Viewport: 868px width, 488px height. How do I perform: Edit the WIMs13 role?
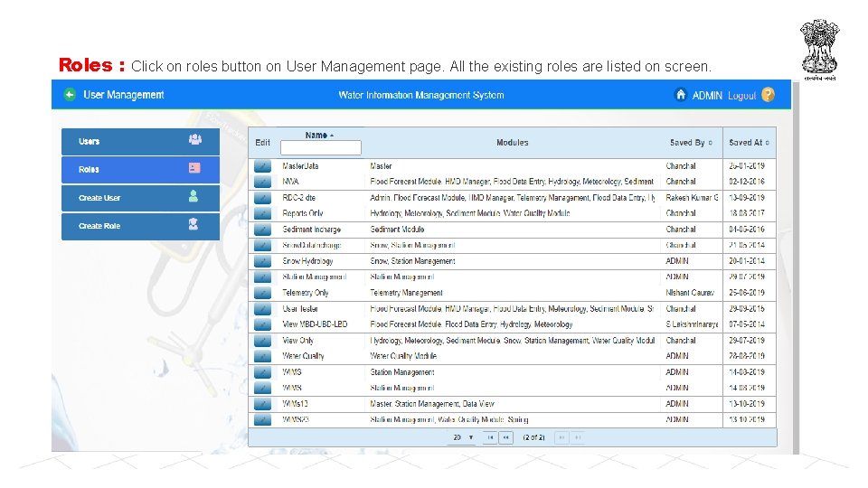click(262, 404)
